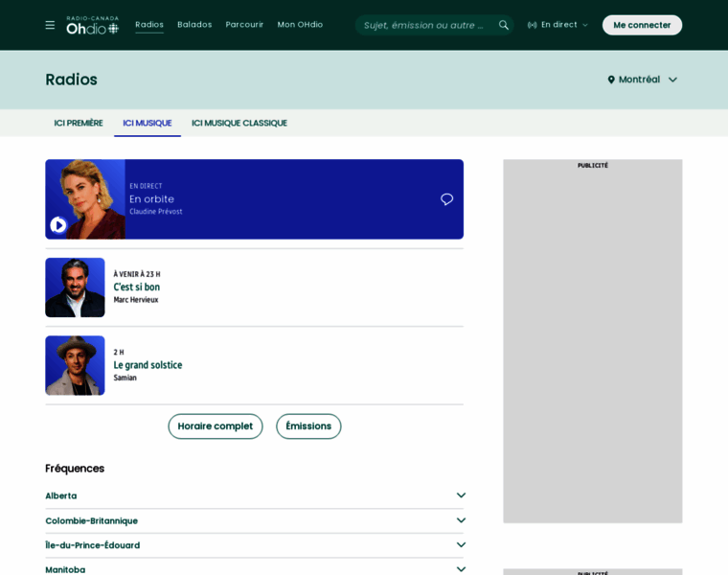The image size is (728, 575).
Task: Click the Montréal location pin icon
Action: click(611, 80)
